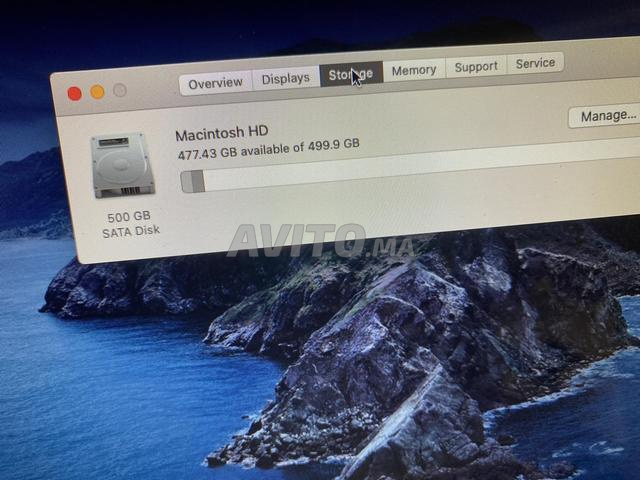Close the window with the red button
640x480 pixels.
74,93
